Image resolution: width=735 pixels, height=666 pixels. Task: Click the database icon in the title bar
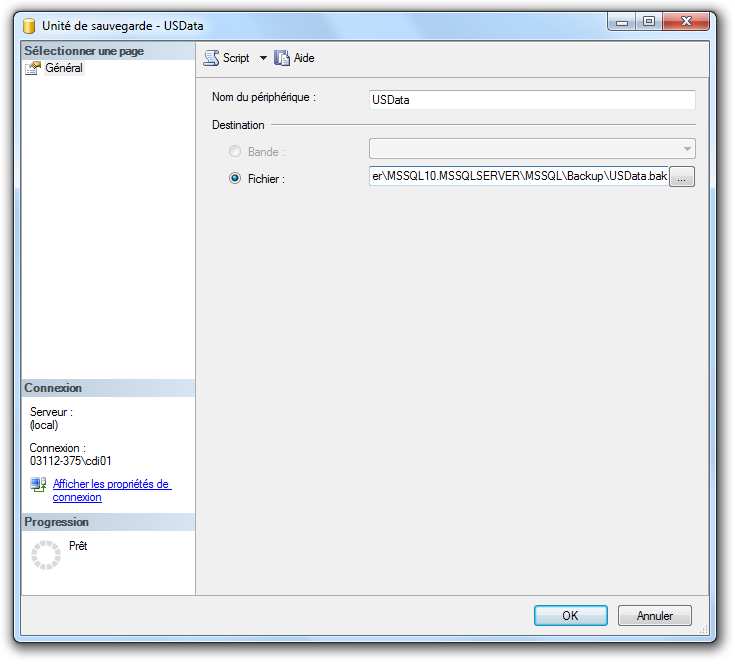pyautogui.click(x=29, y=26)
